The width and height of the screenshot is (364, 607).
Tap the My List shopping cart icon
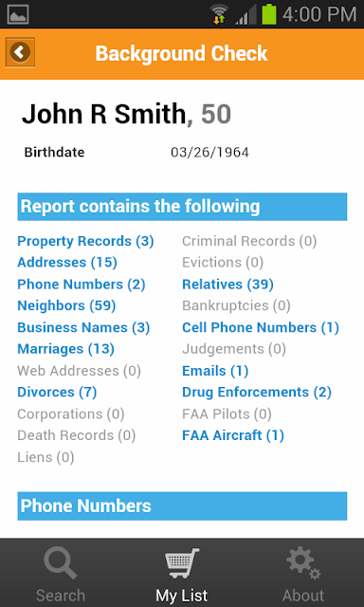tap(182, 563)
